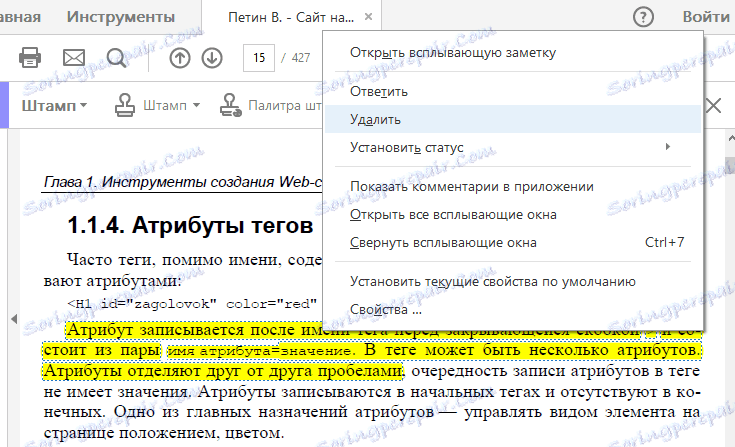Print the document with the printer icon

coord(30,58)
